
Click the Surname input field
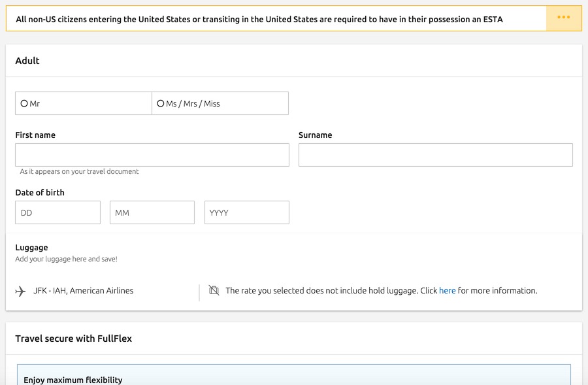coord(435,155)
